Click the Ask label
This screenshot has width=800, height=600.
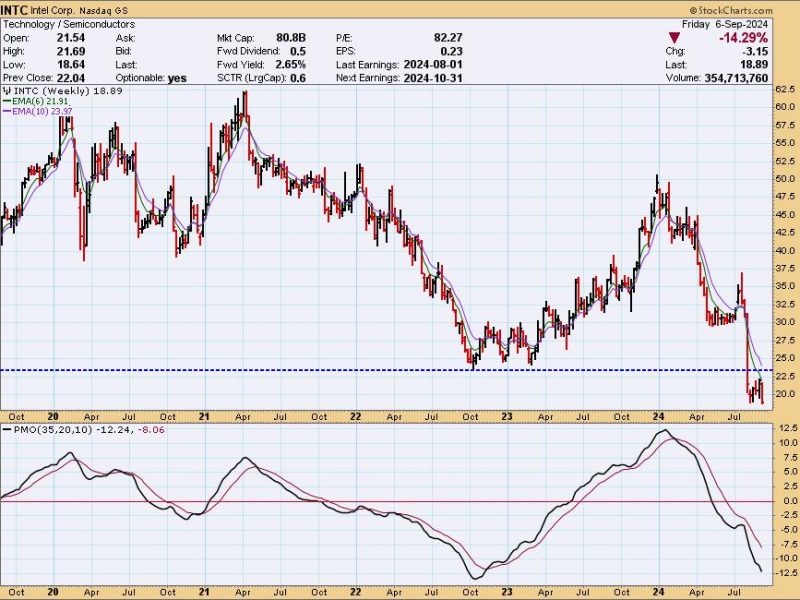pyautogui.click(x=126, y=38)
